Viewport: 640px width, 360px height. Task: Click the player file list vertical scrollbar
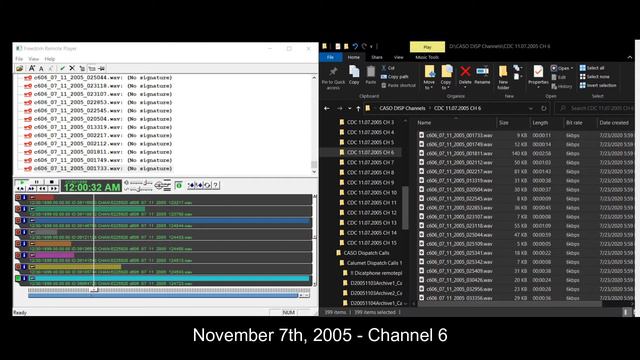314,124
